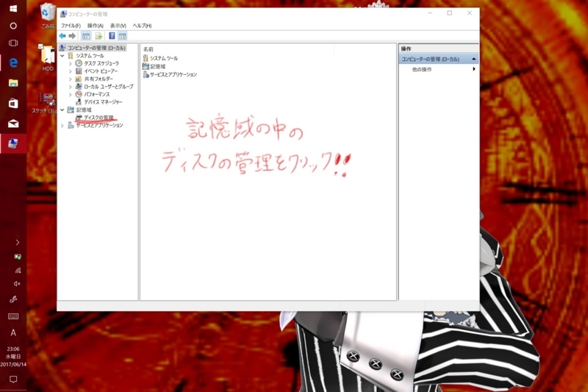This screenshot has height=392, width=588.
Task: Click the Back arrow toolbar icon
Action: pyautogui.click(x=62, y=36)
